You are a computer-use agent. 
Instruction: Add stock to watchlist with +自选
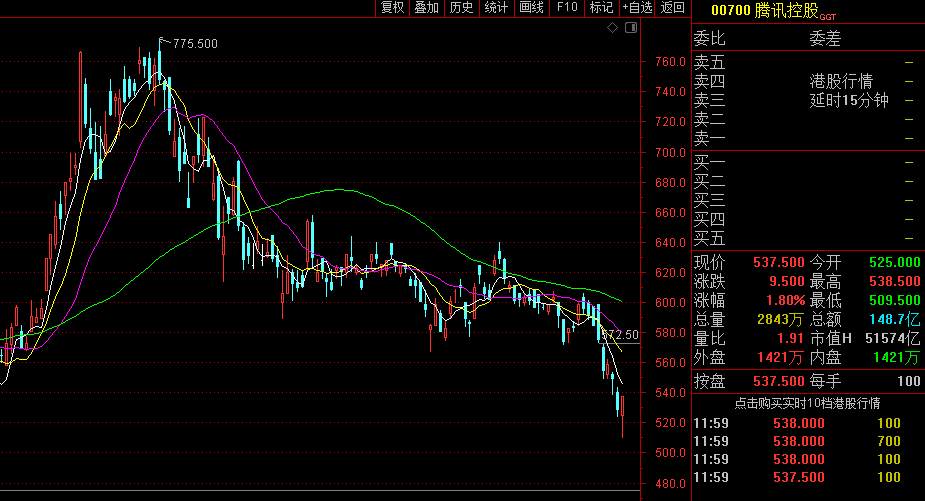637,8
